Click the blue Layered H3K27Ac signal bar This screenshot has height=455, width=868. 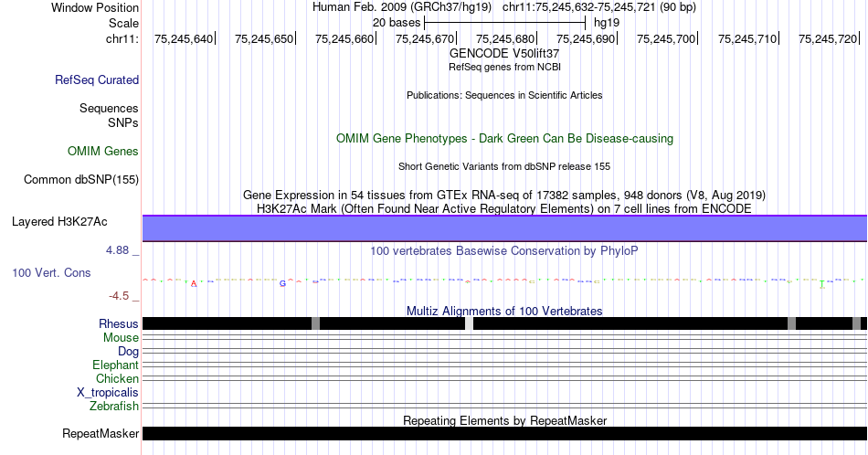[504, 228]
